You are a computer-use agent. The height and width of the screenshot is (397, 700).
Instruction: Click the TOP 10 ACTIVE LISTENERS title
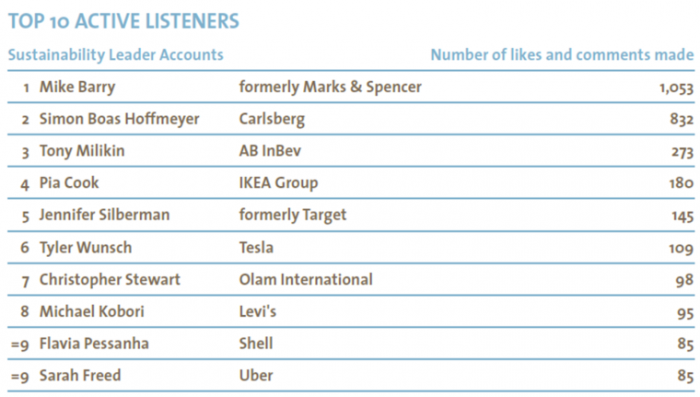click(x=124, y=21)
